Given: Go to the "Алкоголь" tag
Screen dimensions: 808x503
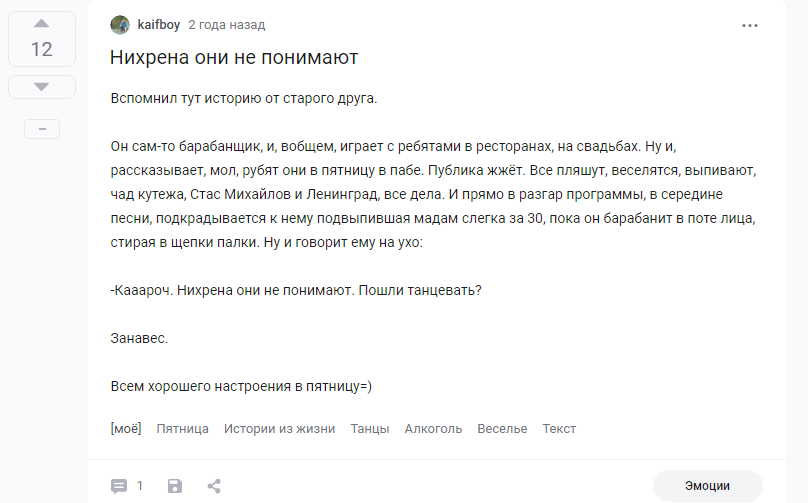Looking at the screenshot, I should 433,428.
